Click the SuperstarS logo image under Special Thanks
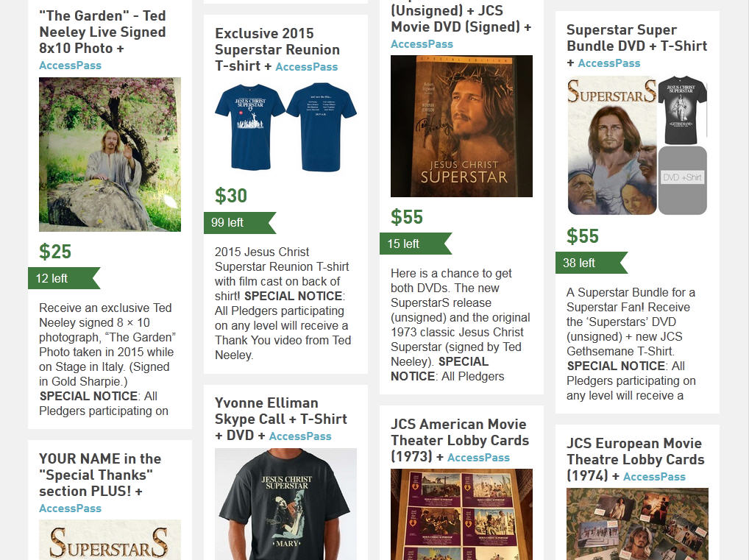The height and width of the screenshot is (560, 749). coord(110,540)
